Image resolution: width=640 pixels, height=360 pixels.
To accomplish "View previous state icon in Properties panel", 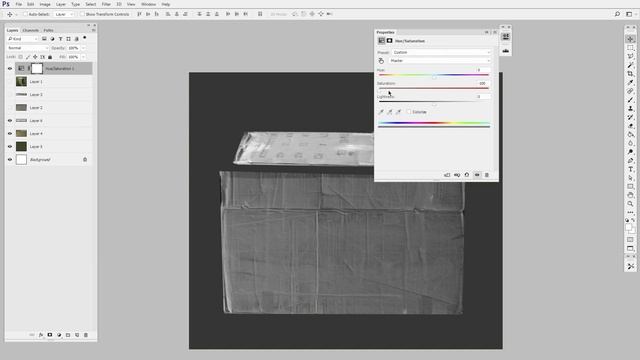I will click(x=457, y=175).
